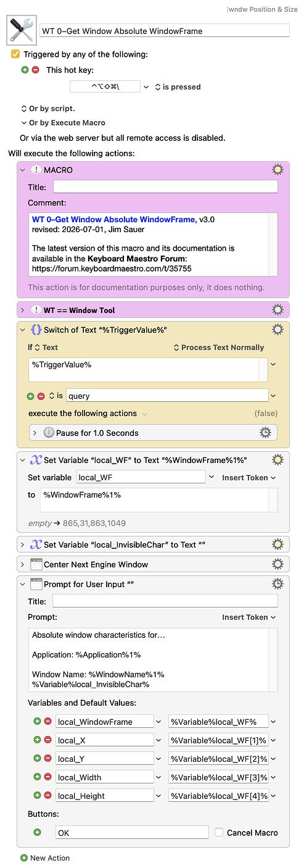The image size is (304, 868).
Task: Open gear menu of Set Variable local_WF action
Action: click(x=277, y=460)
